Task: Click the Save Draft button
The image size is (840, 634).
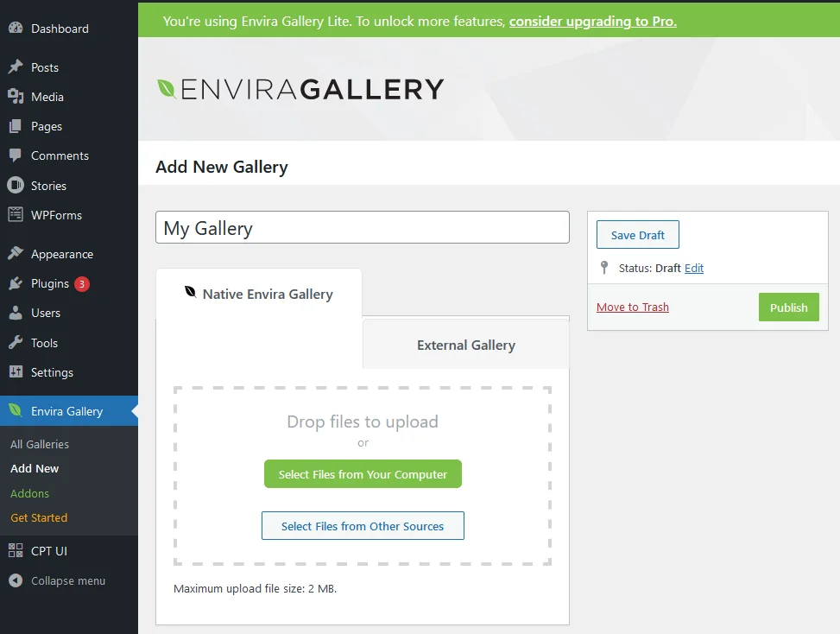Action: [x=637, y=235]
